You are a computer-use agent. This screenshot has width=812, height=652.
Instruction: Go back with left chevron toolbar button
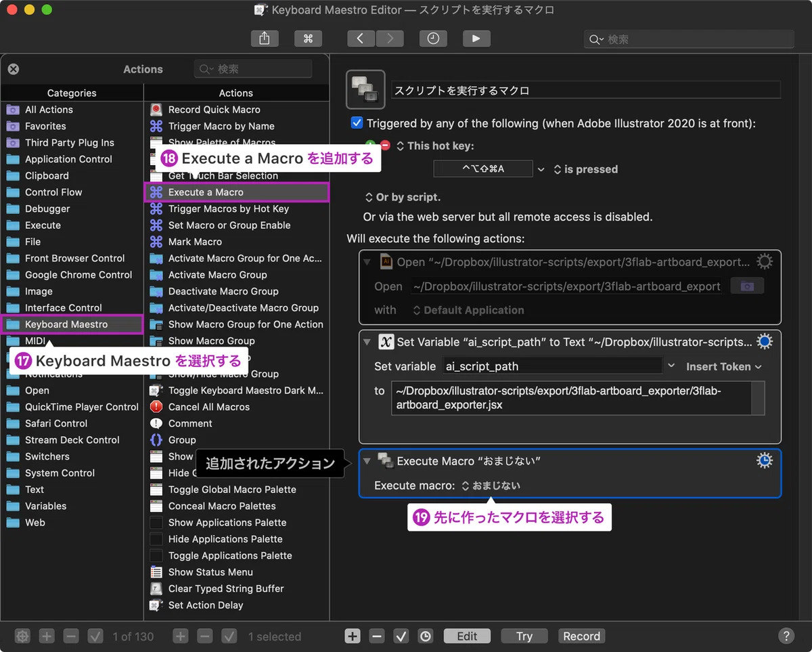coord(361,39)
